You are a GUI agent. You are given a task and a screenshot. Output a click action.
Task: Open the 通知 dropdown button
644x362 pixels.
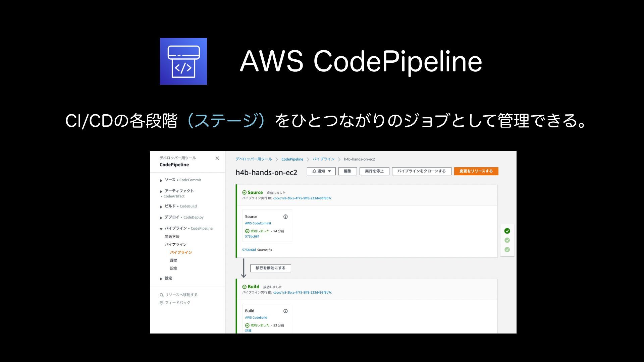pos(321,171)
